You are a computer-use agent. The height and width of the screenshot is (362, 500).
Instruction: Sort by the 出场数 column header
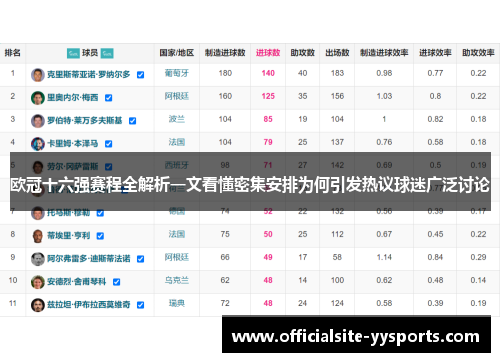pyautogui.click(x=337, y=53)
